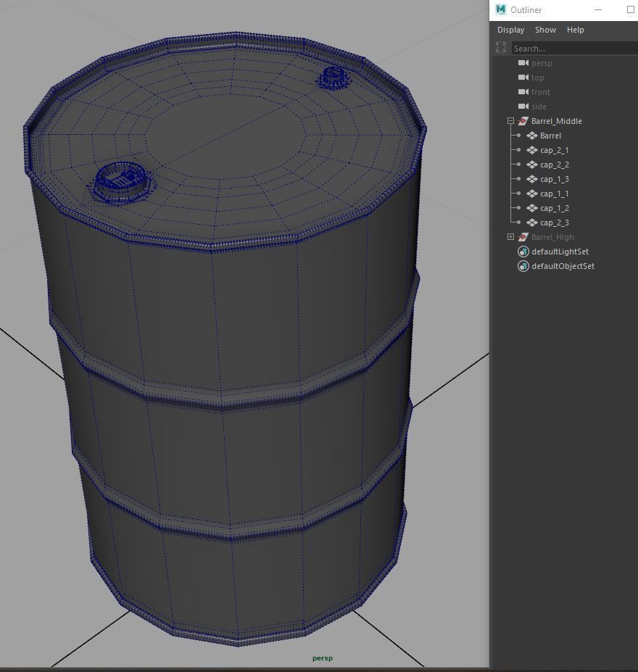Select the front camera node

coord(540,92)
